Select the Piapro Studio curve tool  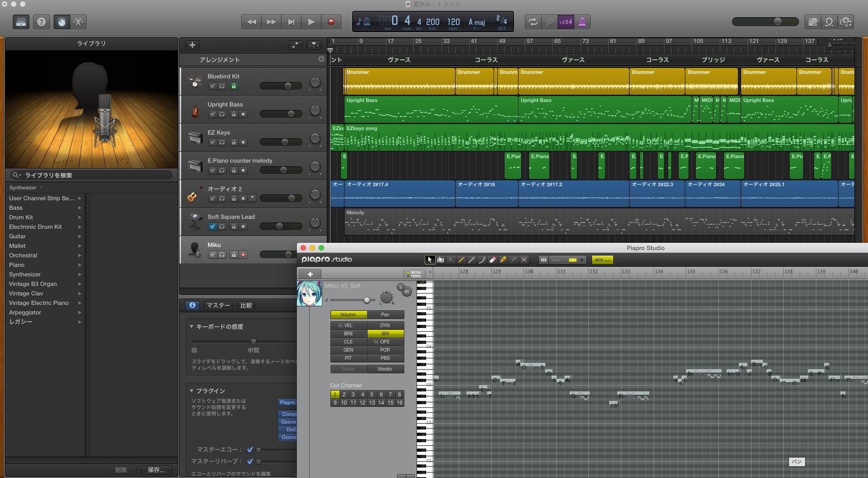482,260
